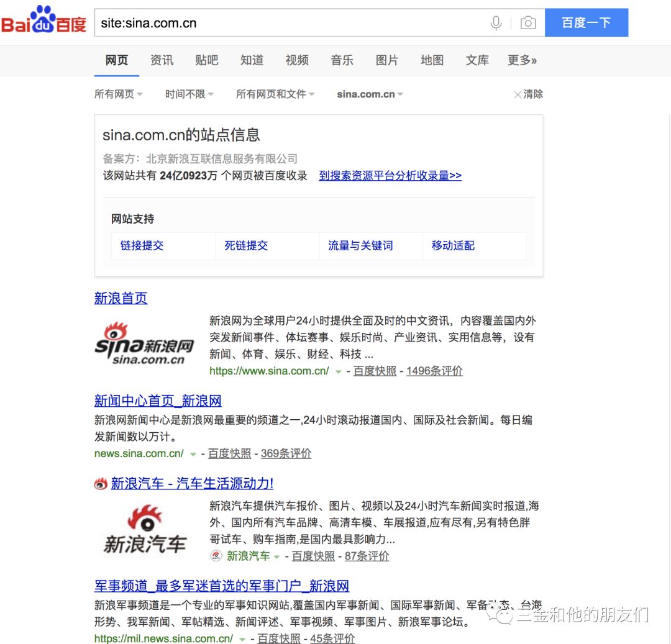Open the 文库 tab
The width and height of the screenshot is (671, 644).
click(477, 60)
